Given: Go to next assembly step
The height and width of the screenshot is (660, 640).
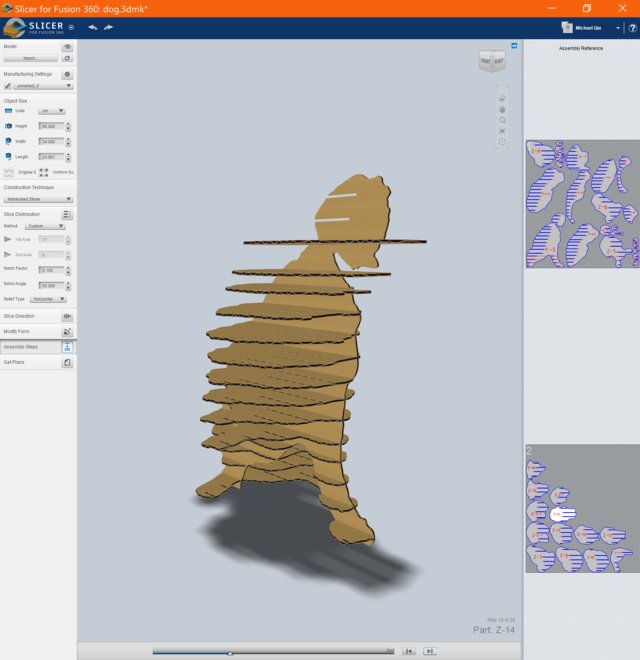Looking at the screenshot, I should (x=429, y=651).
